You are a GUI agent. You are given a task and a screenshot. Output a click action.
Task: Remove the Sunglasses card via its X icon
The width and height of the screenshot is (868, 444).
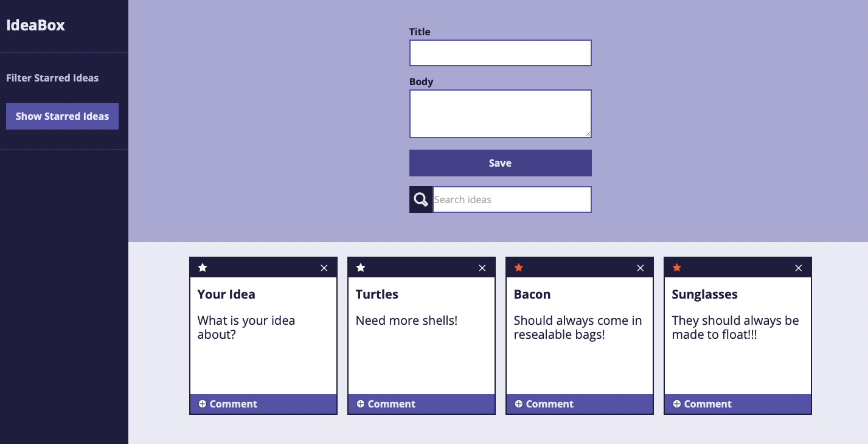[x=798, y=268]
